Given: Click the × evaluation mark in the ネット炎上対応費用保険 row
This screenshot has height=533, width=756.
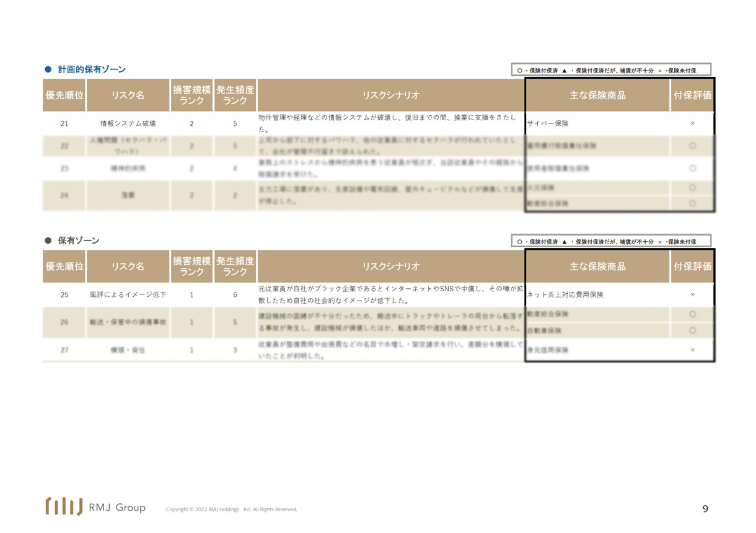Looking at the screenshot, I should [x=692, y=295].
